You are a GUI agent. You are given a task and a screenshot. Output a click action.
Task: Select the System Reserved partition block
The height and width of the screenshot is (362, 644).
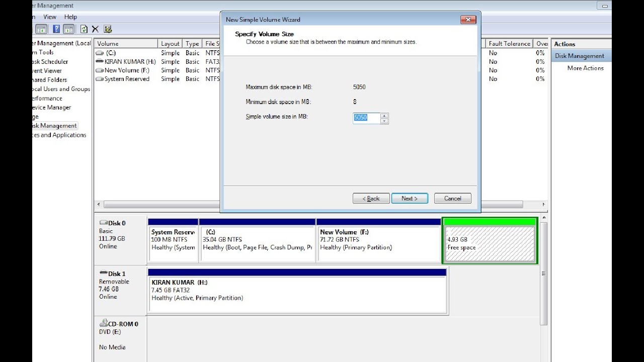click(173, 240)
